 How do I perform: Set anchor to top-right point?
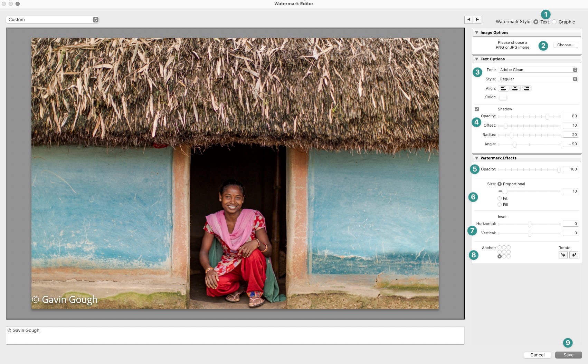click(509, 247)
